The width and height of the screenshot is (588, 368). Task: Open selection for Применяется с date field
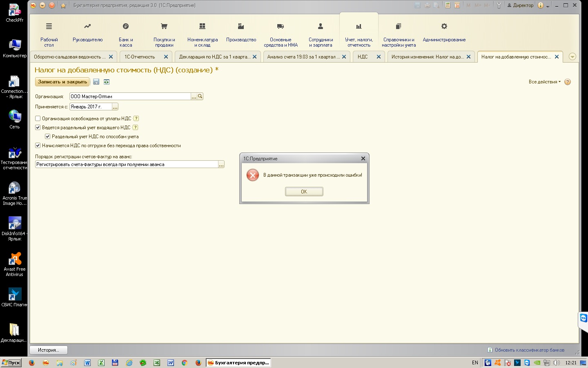tap(115, 107)
